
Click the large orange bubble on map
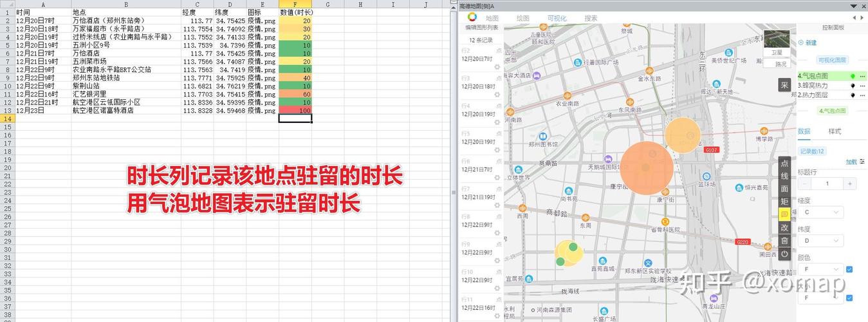click(647, 168)
